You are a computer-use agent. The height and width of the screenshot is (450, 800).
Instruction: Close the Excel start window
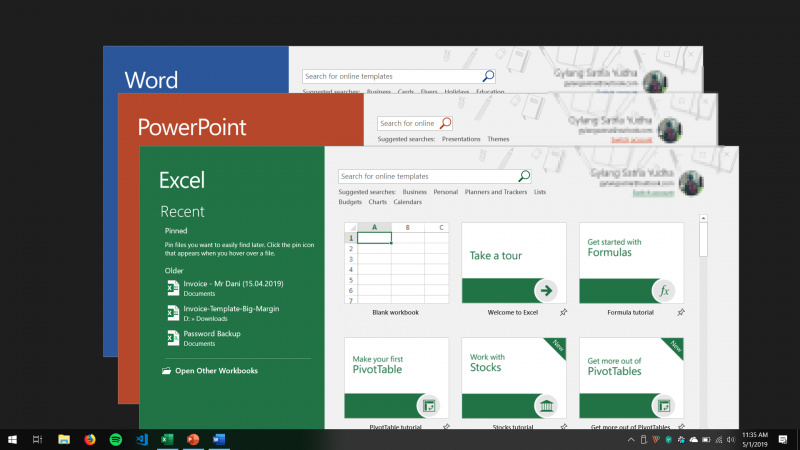727,154
